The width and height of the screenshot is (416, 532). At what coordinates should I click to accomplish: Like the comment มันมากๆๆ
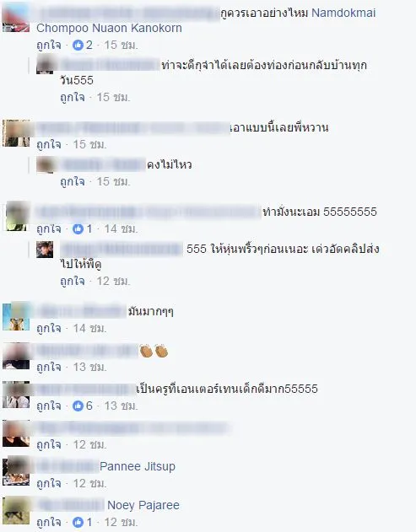[x=49, y=329]
